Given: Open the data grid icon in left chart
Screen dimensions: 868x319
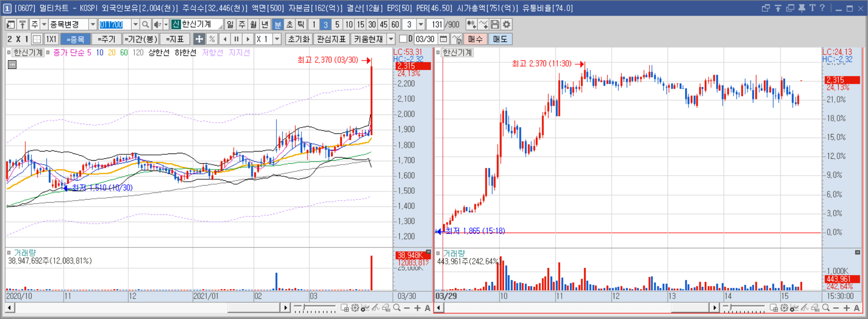Looking at the screenshot, I should click(x=12, y=64).
